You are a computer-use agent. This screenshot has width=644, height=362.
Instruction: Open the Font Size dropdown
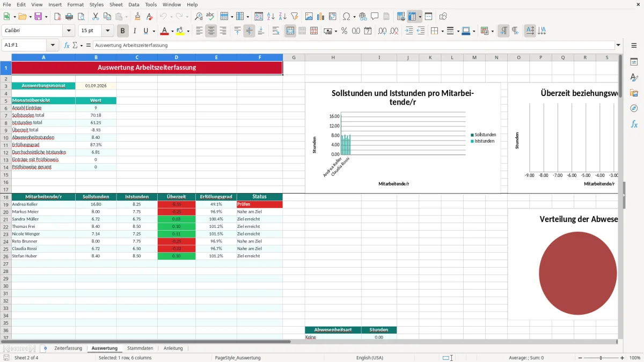click(108, 31)
